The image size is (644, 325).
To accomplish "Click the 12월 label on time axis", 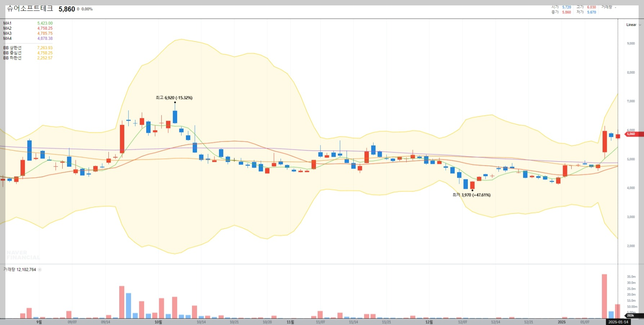I will [x=429, y=322].
